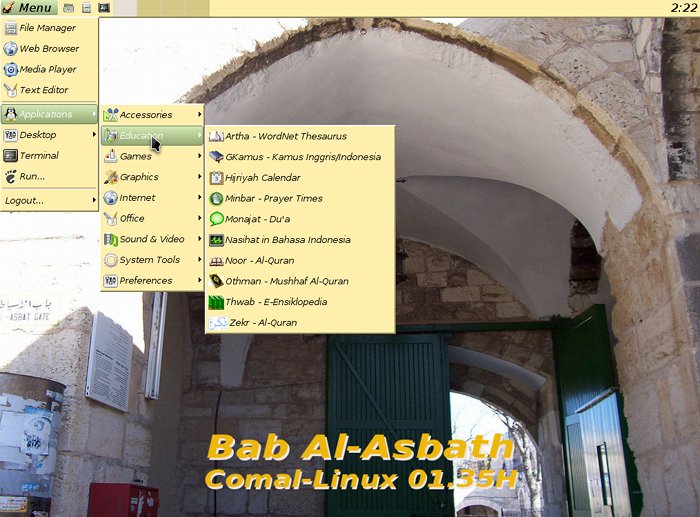700x517 pixels.
Task: Click the Zekr Arabic calligraphy icon
Action: click(218, 323)
